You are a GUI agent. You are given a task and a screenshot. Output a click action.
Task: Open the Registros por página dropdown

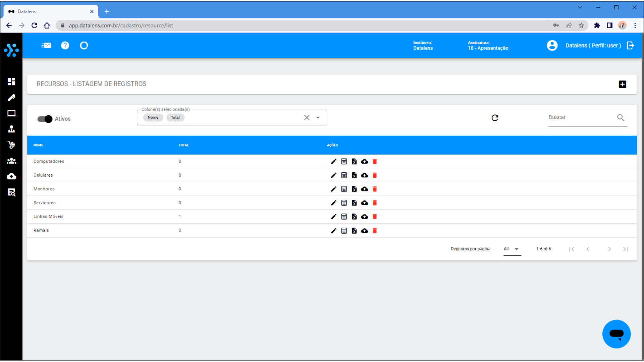point(512,249)
